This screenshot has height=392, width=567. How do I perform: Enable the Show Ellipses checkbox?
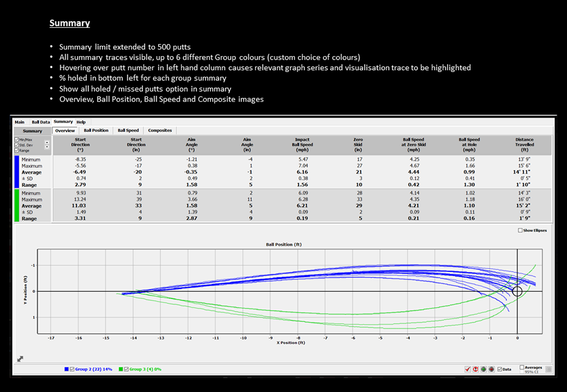521,230
